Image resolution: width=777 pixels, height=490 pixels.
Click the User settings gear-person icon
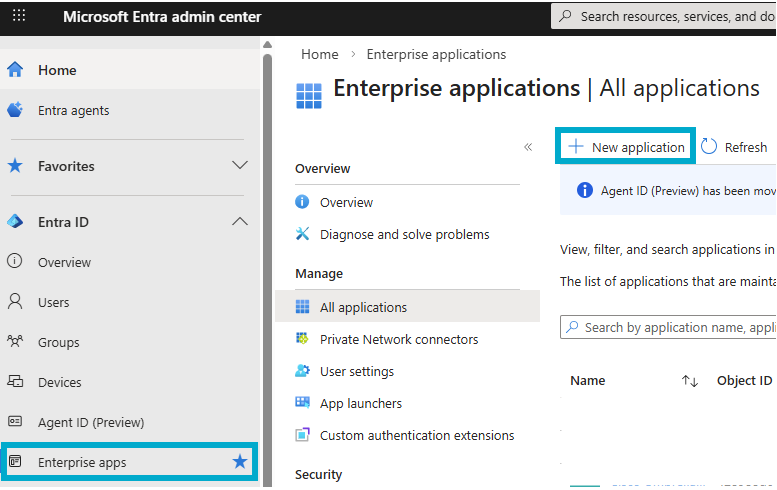click(x=302, y=371)
